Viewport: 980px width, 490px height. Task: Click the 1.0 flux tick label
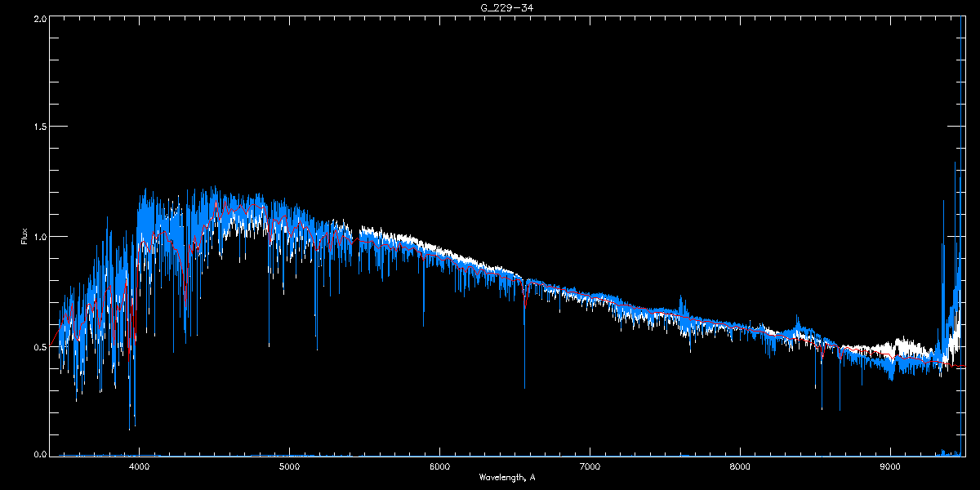tap(39, 237)
